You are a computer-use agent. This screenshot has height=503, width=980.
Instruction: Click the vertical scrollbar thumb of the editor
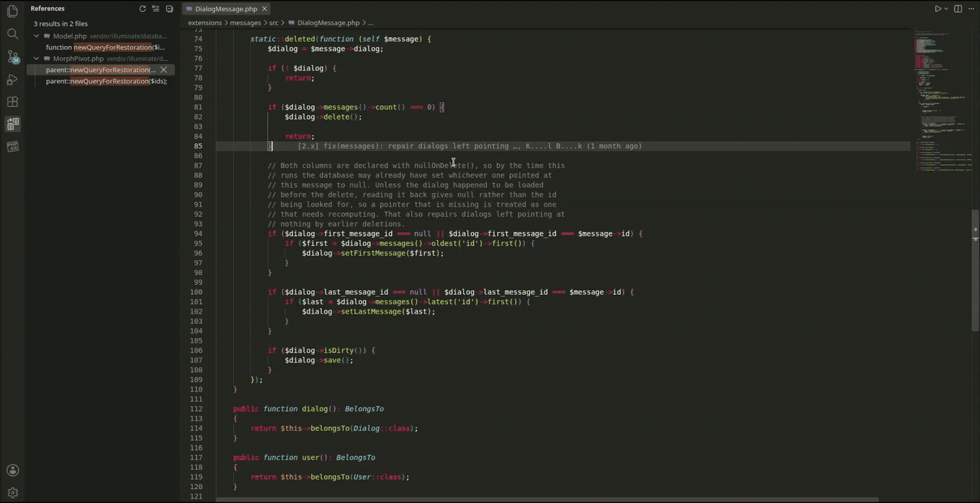[975, 270]
